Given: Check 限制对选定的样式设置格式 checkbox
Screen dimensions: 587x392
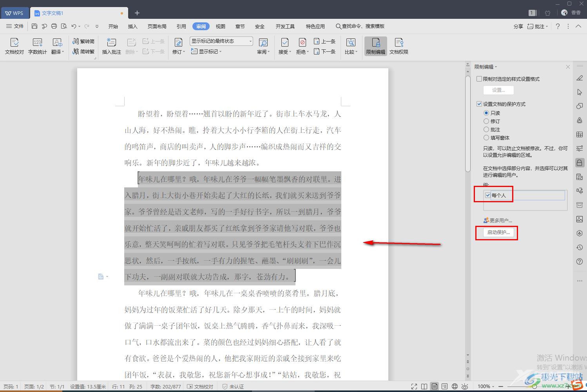Looking at the screenshot, I should (479, 79).
